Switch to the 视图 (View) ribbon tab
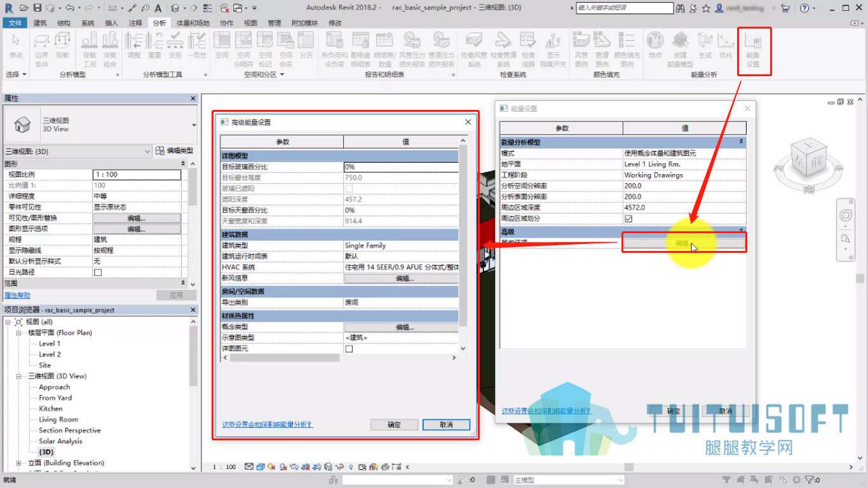The width and height of the screenshot is (868, 488). point(251,23)
